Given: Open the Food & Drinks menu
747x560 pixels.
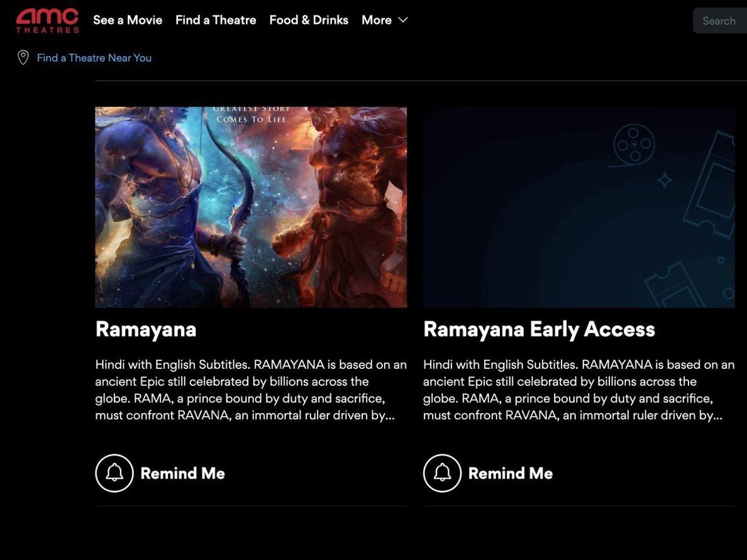Looking at the screenshot, I should pos(309,20).
